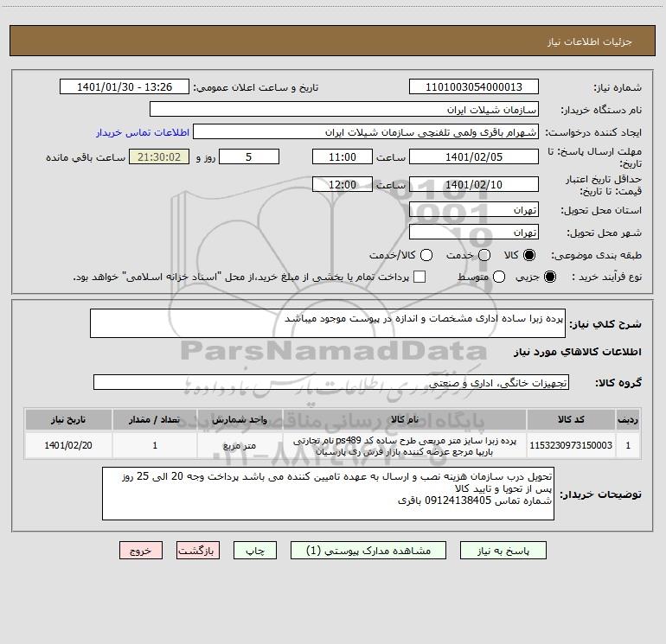Image resolution: width=666 pixels, height=644 pixels.
Task: Toggle the اسناد خزانه اسلامی payment checkbox
Action: (x=419, y=277)
